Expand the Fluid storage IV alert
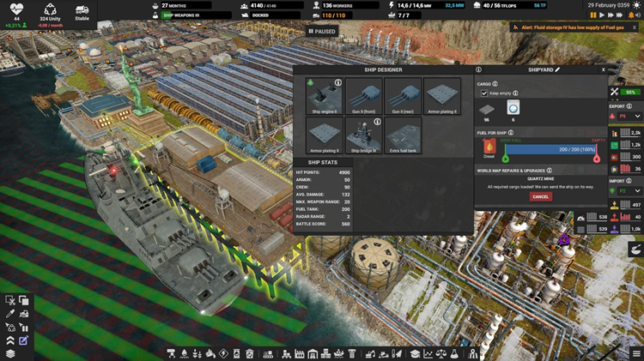The image size is (644, 361). click(575, 27)
